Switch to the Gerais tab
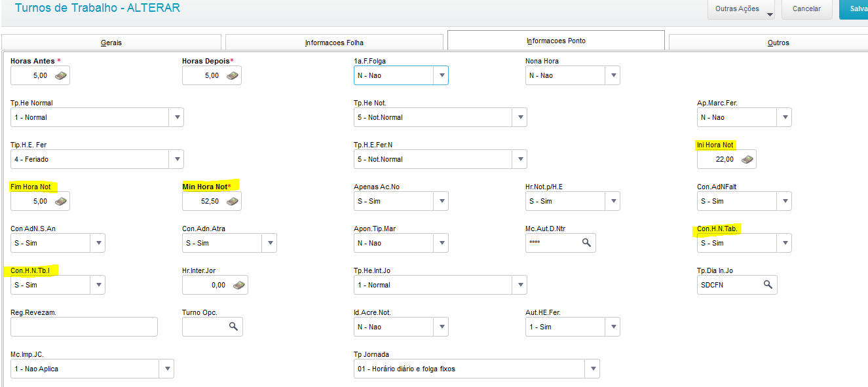The width and height of the screenshot is (868, 387). click(x=111, y=43)
